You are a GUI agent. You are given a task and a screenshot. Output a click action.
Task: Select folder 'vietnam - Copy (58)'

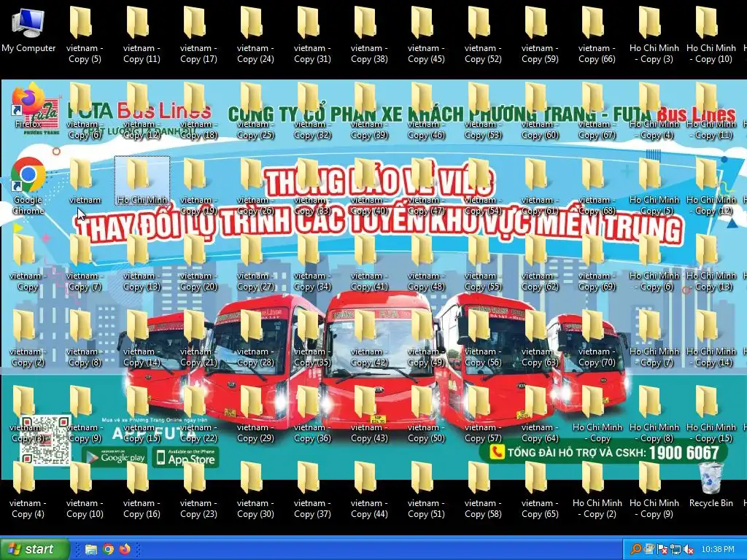pos(483,491)
